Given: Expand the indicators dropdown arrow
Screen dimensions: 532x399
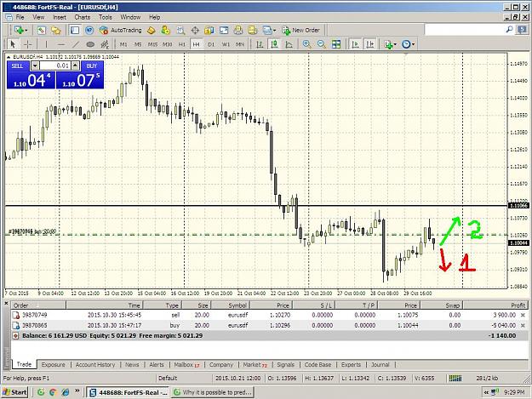Looking at the screenshot, I should click(x=395, y=44).
